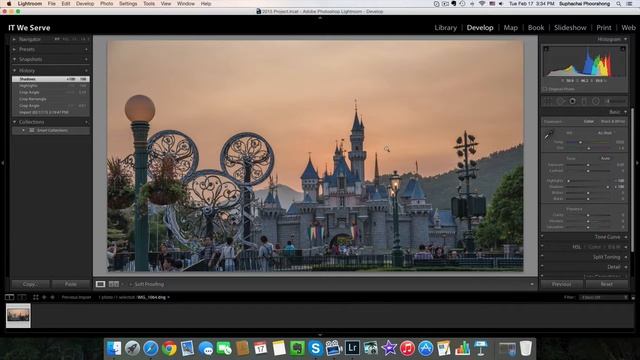640x360 pixels.
Task: Open Lightroom from the Dock
Action: pos(352,348)
